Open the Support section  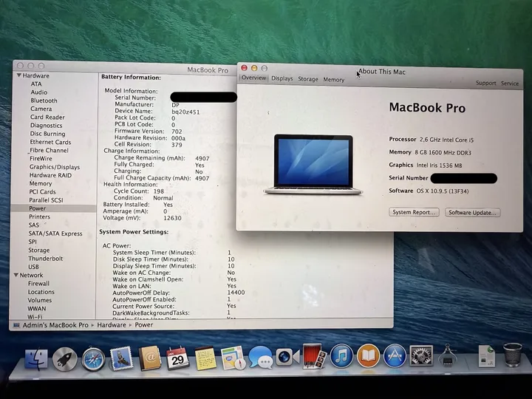pos(486,83)
